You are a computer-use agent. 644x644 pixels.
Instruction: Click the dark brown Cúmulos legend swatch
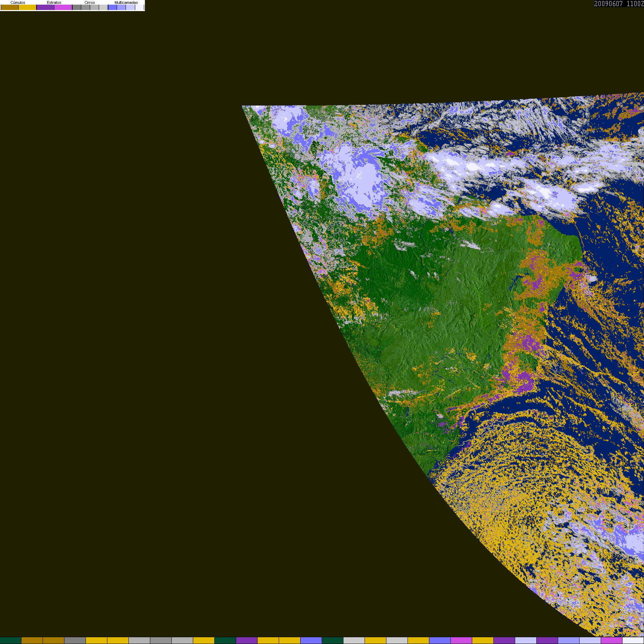(10, 7)
